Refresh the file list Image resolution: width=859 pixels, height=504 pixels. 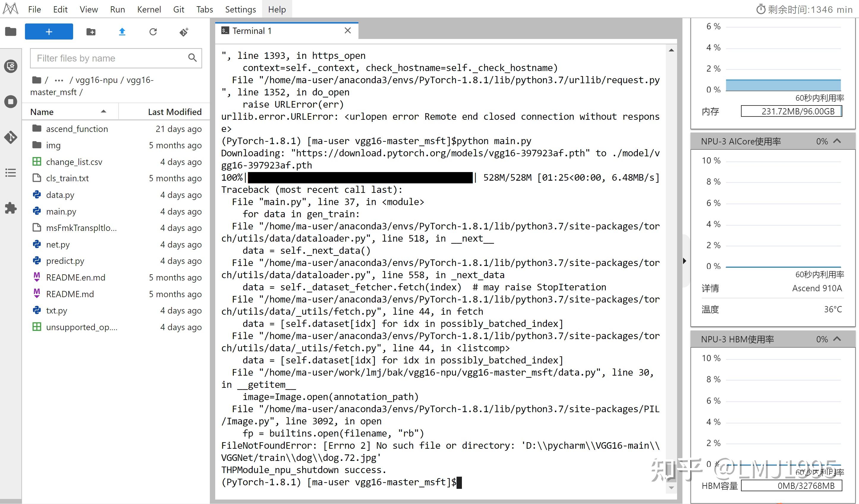coord(153,31)
